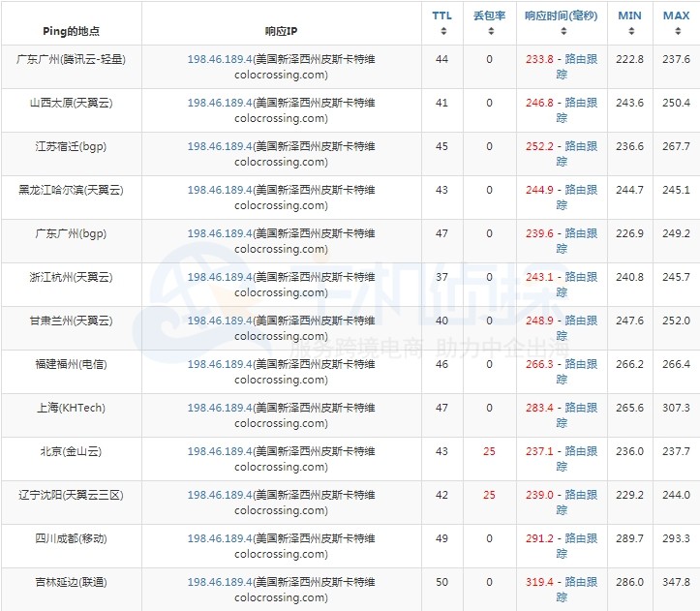Click the 丢包率 column header
The height and width of the screenshot is (611, 700).
(489, 15)
